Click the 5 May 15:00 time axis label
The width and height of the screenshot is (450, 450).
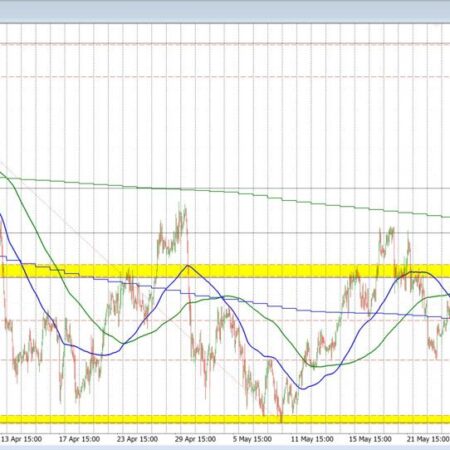(x=252, y=439)
